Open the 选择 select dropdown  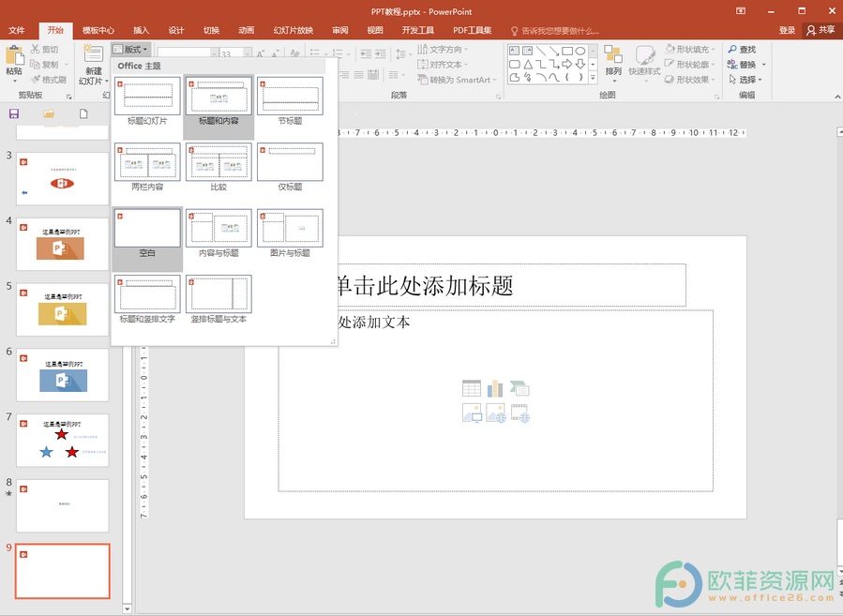click(x=745, y=80)
